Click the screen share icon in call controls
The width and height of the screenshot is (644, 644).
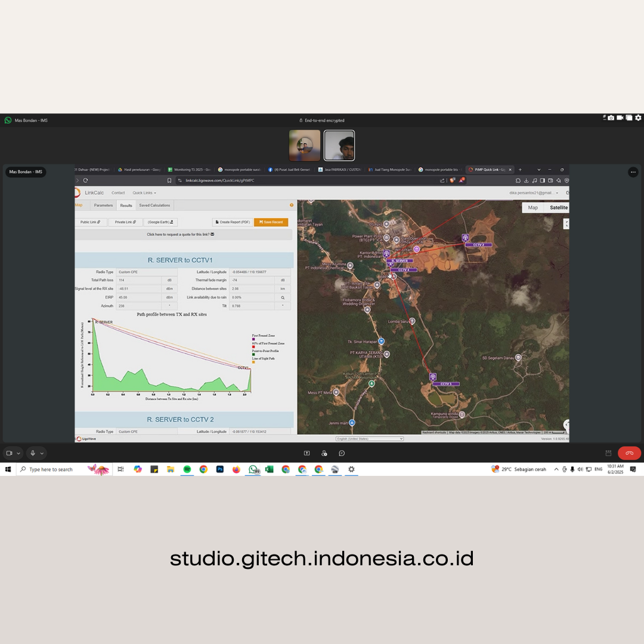pos(306,453)
